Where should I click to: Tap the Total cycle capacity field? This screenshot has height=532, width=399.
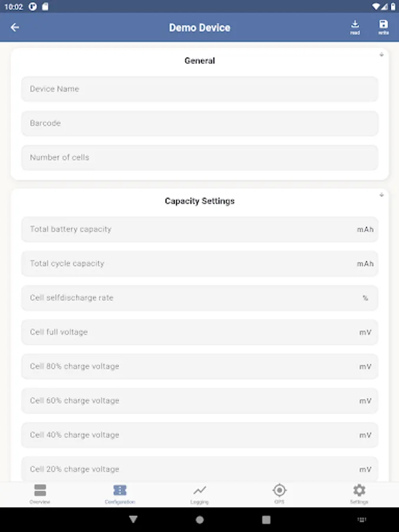click(189, 264)
